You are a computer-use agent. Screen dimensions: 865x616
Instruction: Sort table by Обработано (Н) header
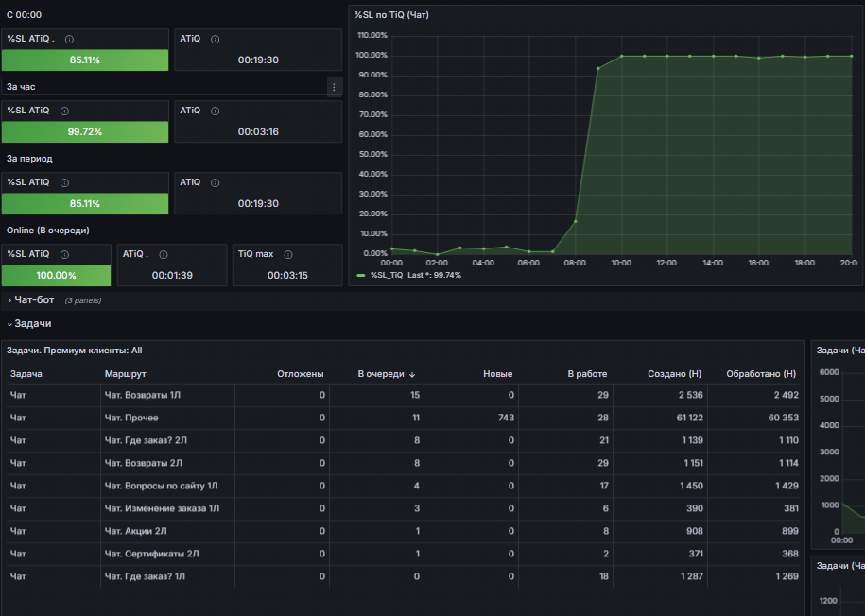[x=761, y=374]
